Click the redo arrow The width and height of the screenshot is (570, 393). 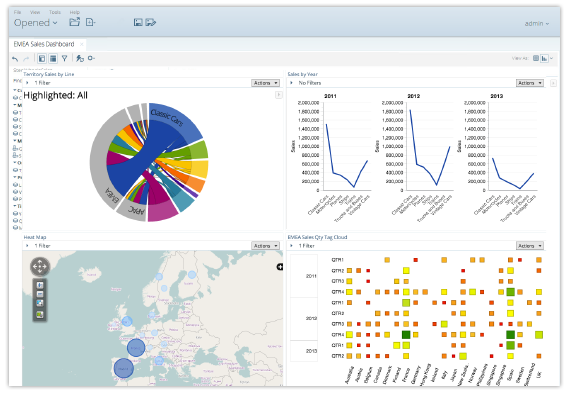click(x=26, y=59)
